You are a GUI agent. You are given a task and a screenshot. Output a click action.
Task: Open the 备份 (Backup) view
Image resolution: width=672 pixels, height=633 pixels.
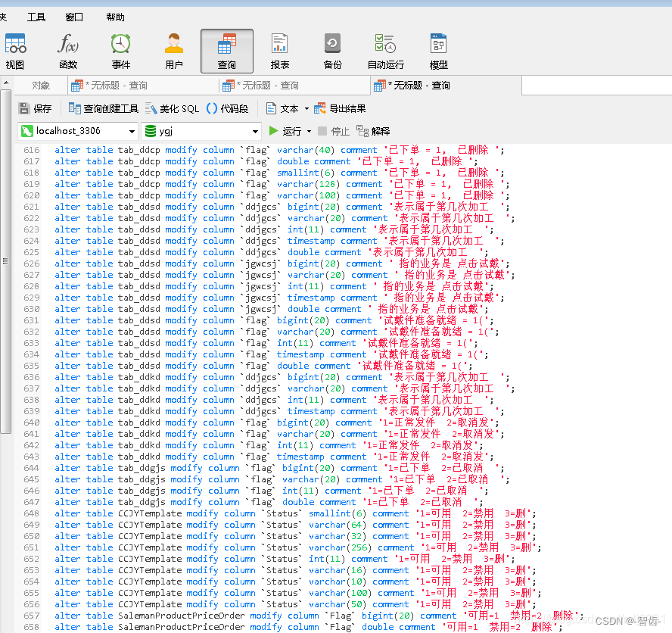(x=332, y=50)
